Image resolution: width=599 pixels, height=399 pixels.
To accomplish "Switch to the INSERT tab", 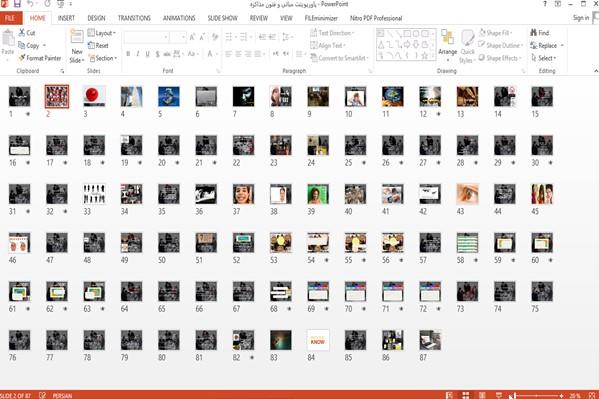I will pos(66,18).
